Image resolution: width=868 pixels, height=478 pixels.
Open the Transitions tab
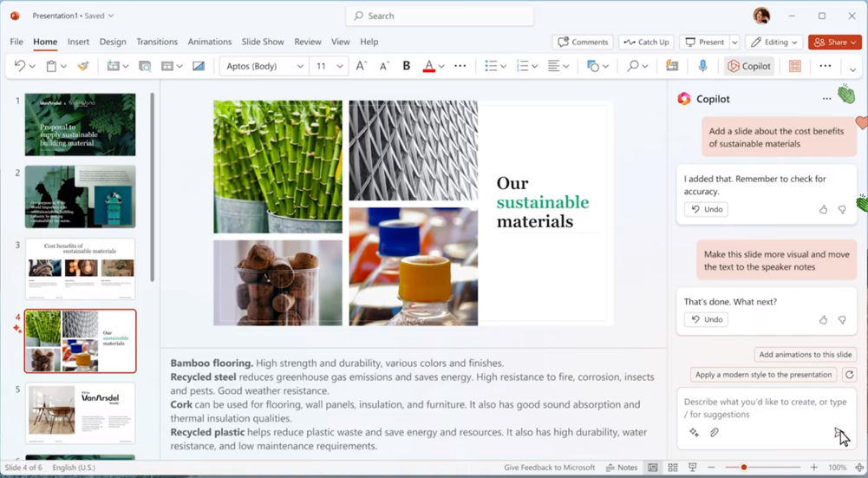(157, 42)
